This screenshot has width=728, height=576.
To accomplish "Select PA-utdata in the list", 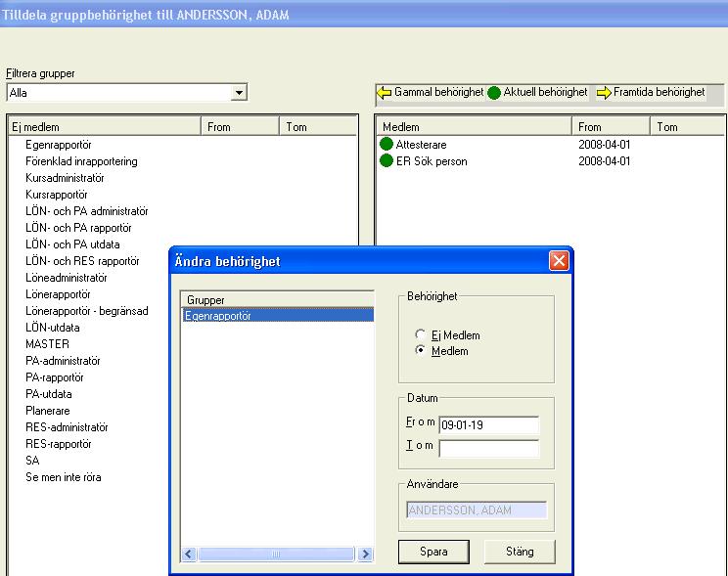I will pyautogui.click(x=49, y=394).
